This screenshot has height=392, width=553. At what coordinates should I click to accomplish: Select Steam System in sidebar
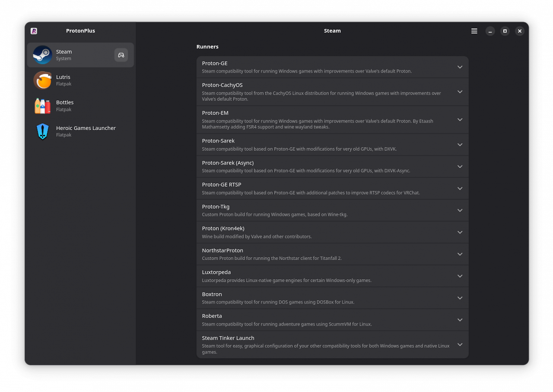coord(80,55)
